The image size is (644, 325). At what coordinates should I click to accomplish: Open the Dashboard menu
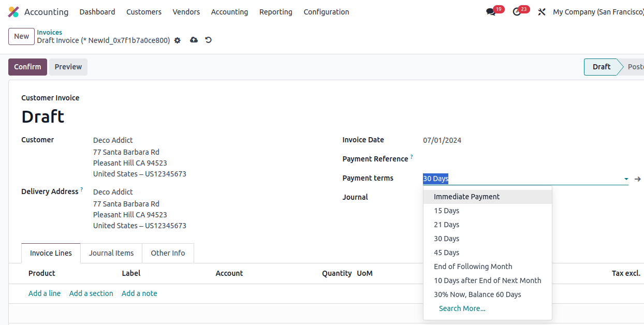click(x=97, y=12)
